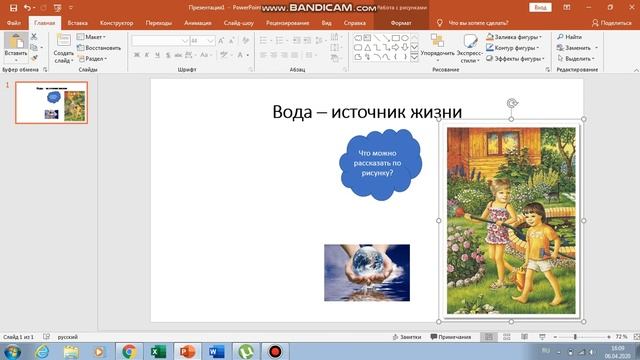
Task: Select the triangle shape in shapes gallery
Action: pos(367,47)
